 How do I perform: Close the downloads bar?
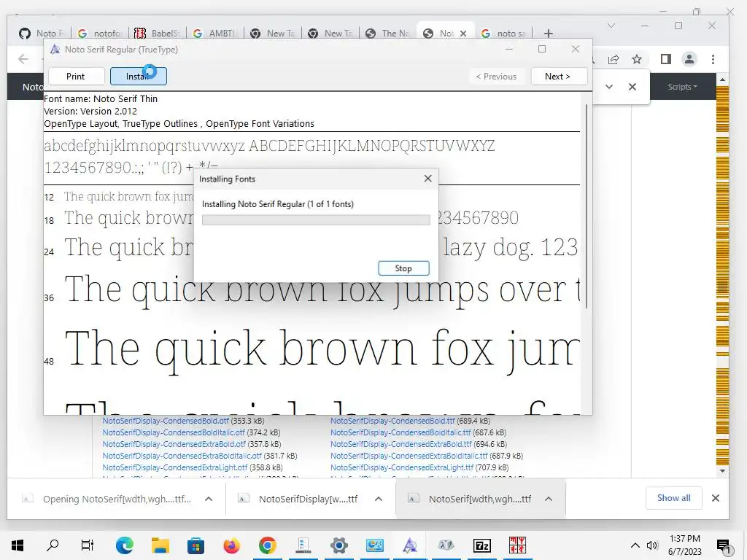click(715, 498)
